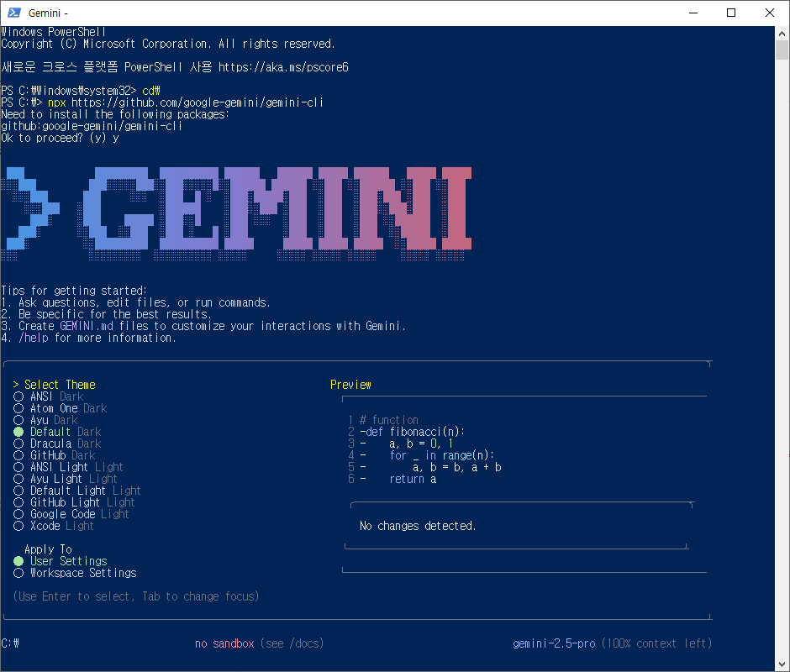
Task: Select the ANSI Dark theme radio
Action: coord(18,397)
